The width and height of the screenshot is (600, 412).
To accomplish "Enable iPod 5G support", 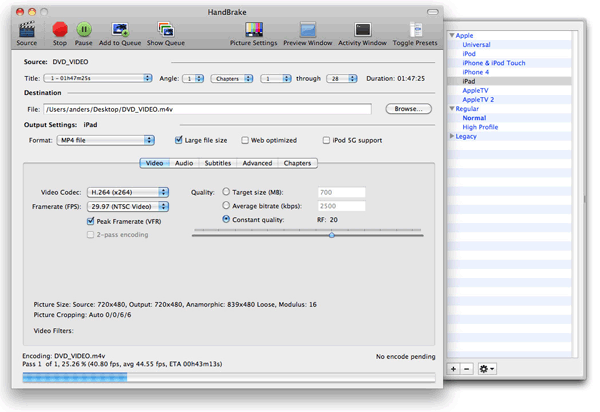I will click(x=326, y=140).
